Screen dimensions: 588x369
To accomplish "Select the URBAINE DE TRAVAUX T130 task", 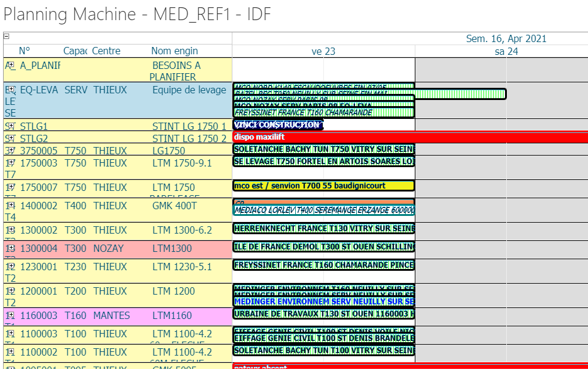I will click(324, 314).
